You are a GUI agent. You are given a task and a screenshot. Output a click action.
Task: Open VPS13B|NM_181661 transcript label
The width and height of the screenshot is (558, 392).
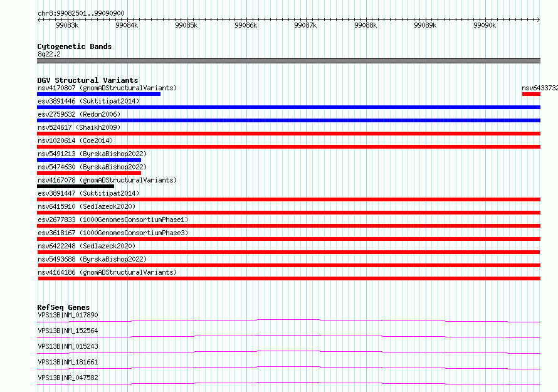point(68,362)
